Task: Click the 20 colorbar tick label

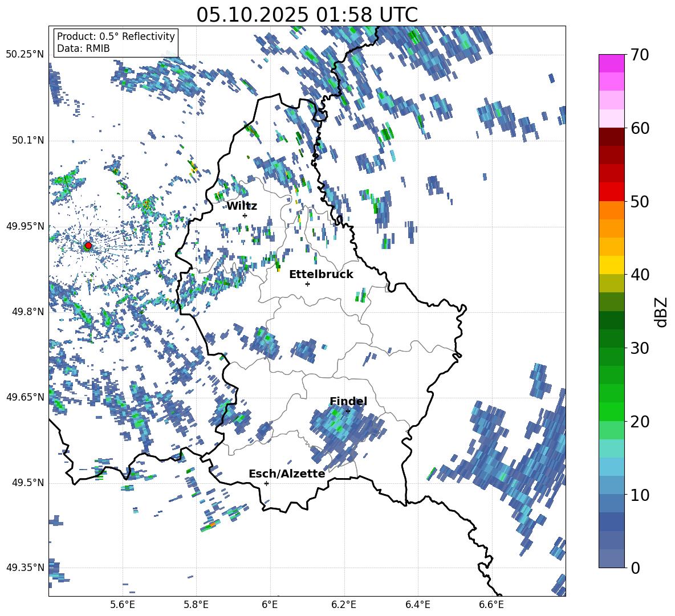Action: point(639,422)
